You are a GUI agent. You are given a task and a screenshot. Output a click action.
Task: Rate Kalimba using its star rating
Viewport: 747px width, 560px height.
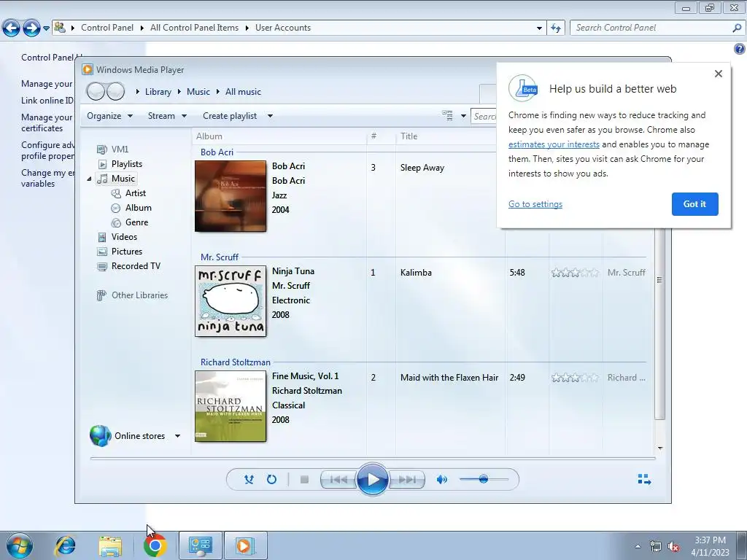pos(575,273)
